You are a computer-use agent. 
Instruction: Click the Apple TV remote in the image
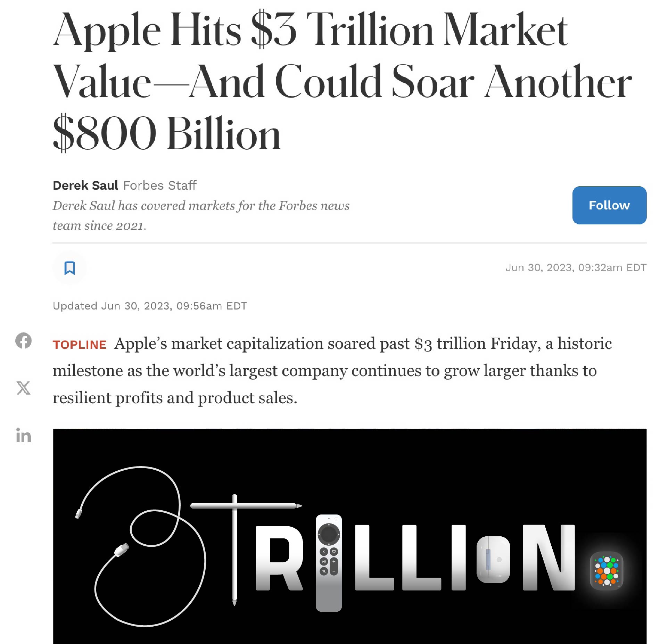(329, 563)
